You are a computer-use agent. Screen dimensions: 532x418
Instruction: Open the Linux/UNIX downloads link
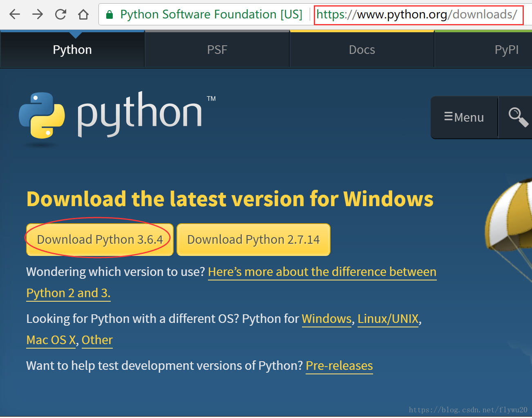click(388, 319)
